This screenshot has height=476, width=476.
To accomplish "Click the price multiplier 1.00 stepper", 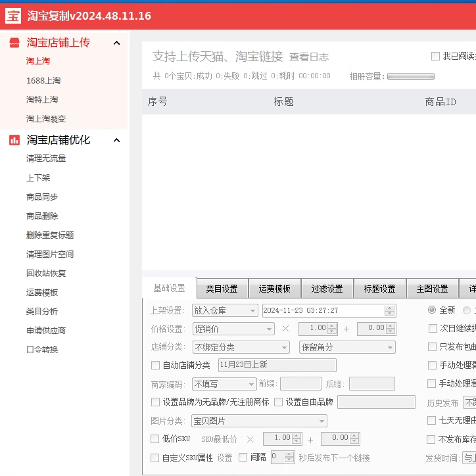I will click(318, 329).
